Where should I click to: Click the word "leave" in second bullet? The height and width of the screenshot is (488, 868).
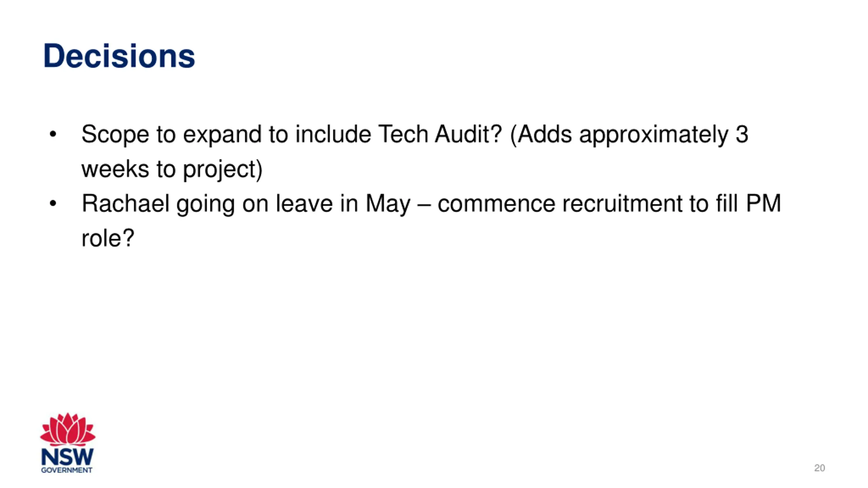304,204
